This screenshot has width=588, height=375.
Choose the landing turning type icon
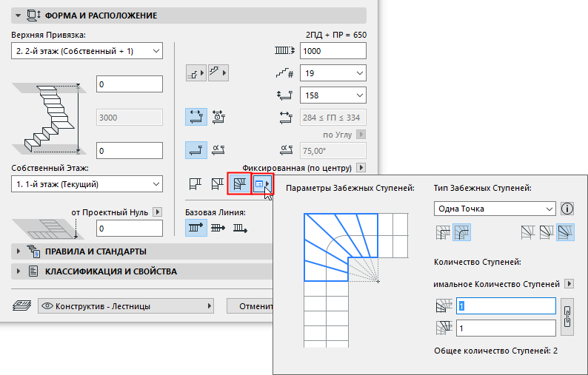196,183
